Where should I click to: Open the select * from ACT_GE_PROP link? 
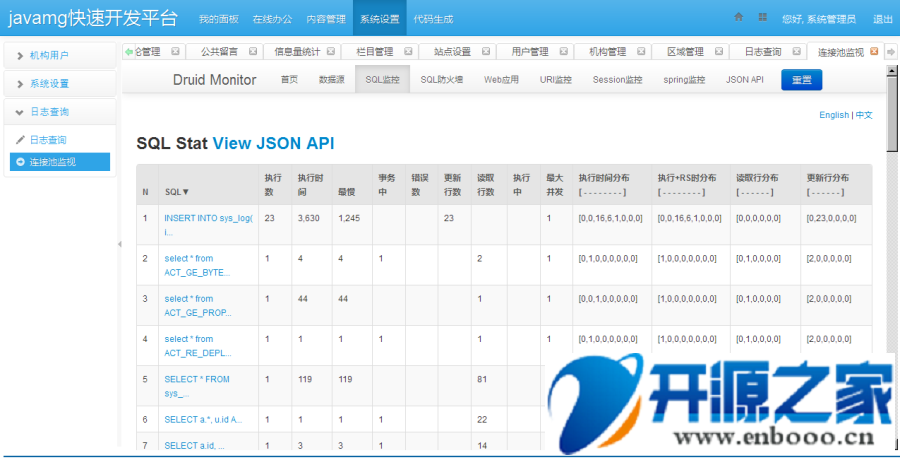pos(198,306)
